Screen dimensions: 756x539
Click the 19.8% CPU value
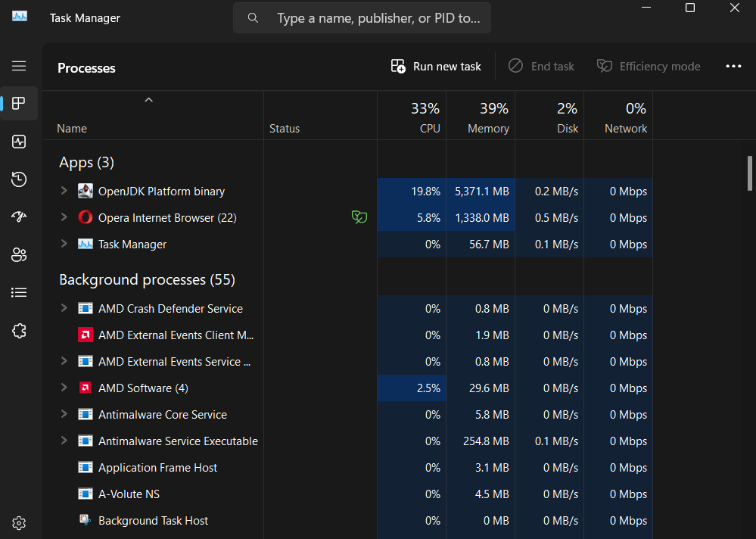pos(426,192)
